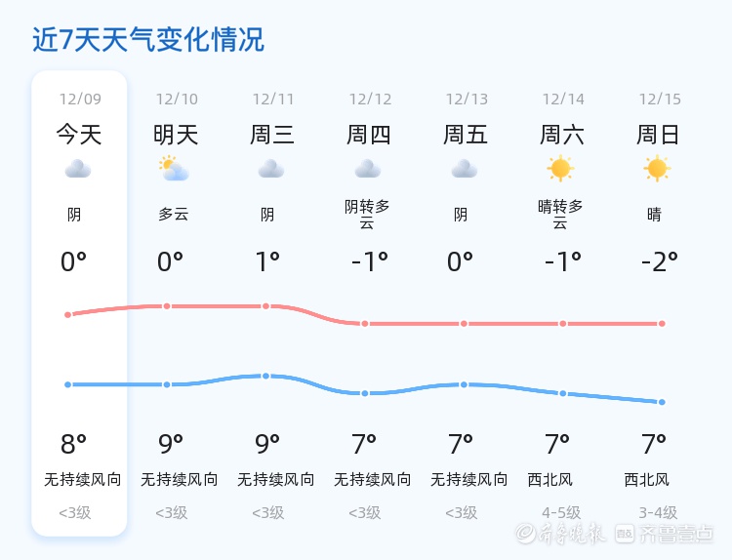Image resolution: width=732 pixels, height=560 pixels.
Task: Click the red line point for 今天
Action: [67, 314]
